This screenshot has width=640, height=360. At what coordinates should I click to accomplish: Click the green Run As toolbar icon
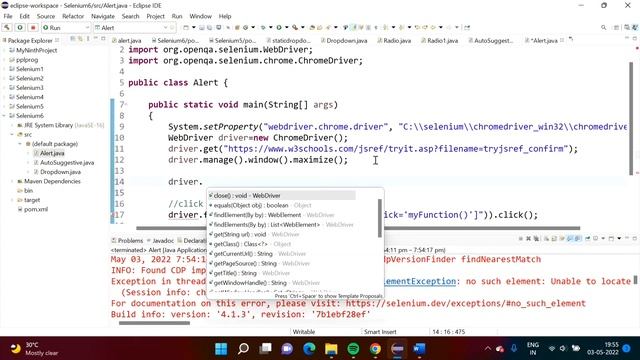pyautogui.click(x=279, y=28)
